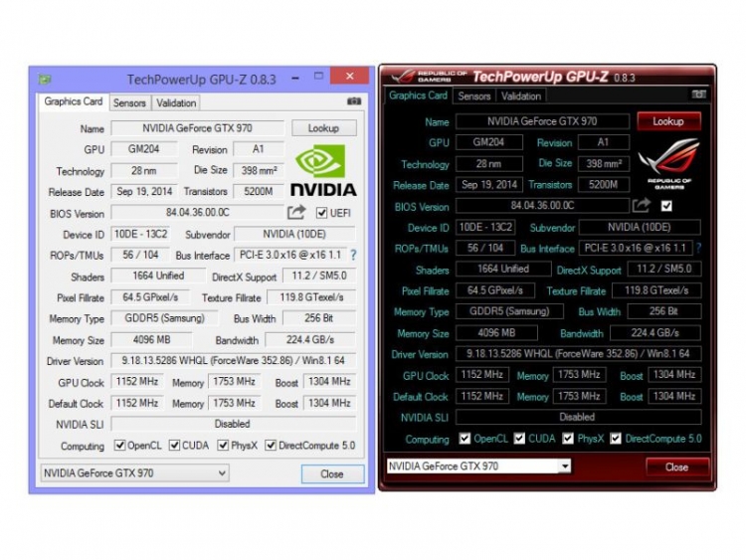Click the camera icon in the ROG-themed window
Image resolution: width=746 pixels, height=560 pixels.
(698, 95)
